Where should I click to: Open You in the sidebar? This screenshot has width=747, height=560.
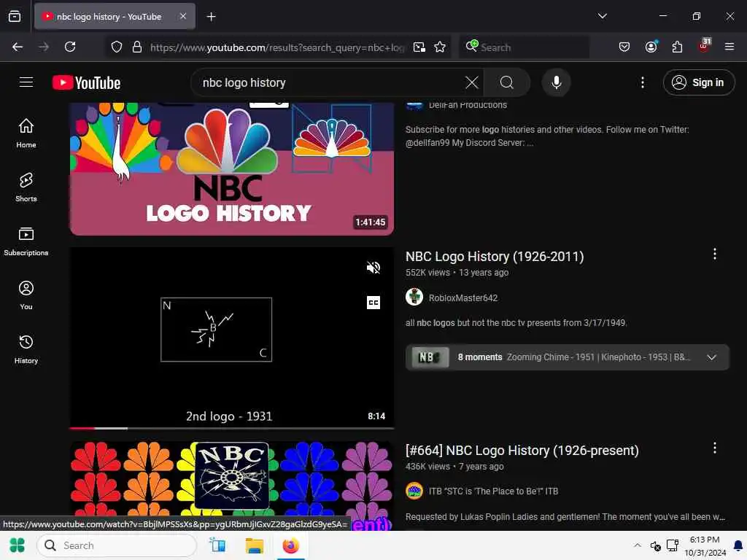click(26, 295)
